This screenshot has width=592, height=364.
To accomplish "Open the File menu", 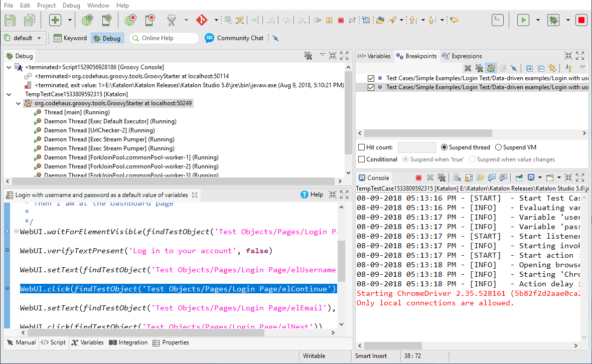I will 9,6.
